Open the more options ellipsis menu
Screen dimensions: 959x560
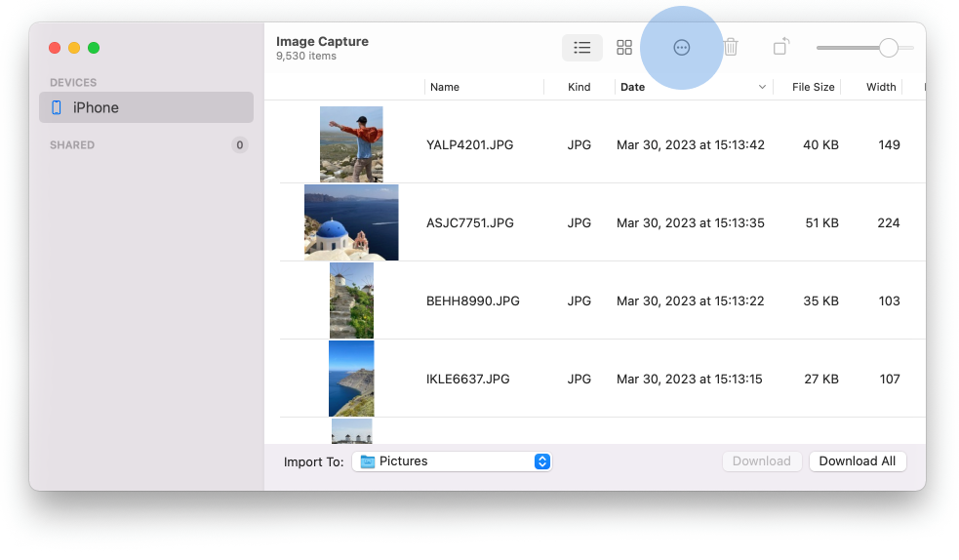(x=681, y=48)
